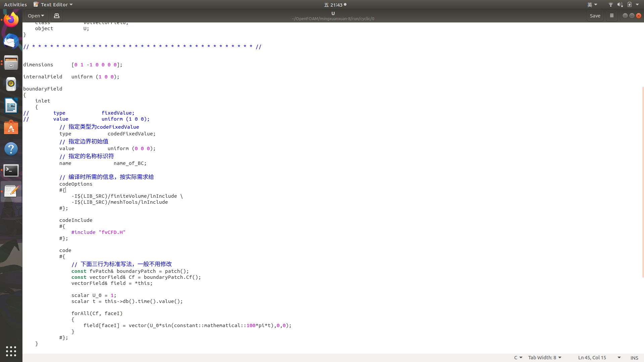Save the document
The width and height of the screenshot is (644, 362).
click(595, 16)
